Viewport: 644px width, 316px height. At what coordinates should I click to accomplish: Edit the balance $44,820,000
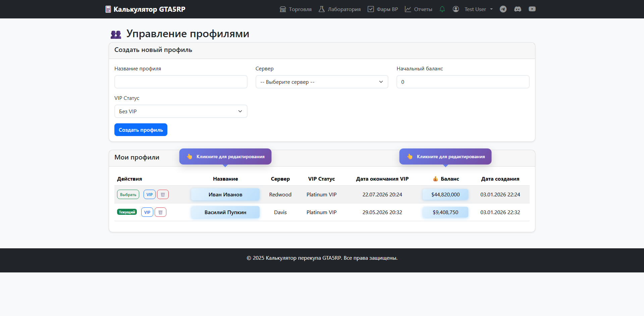point(445,194)
